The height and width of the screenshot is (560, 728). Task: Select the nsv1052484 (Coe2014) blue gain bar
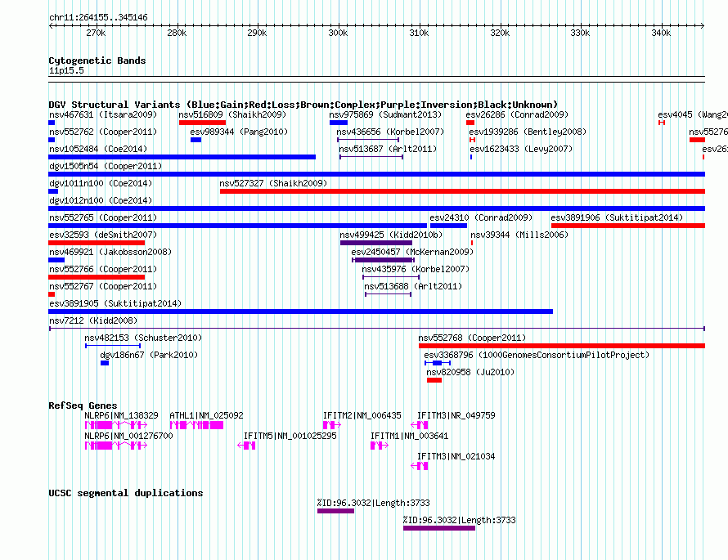pos(182,157)
